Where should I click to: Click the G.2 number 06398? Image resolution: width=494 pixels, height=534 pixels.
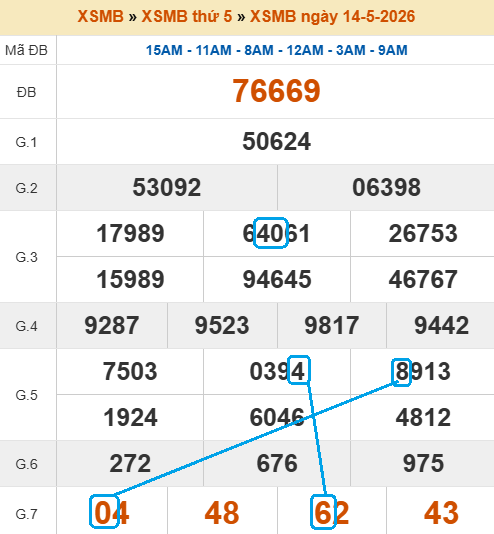pos(386,187)
